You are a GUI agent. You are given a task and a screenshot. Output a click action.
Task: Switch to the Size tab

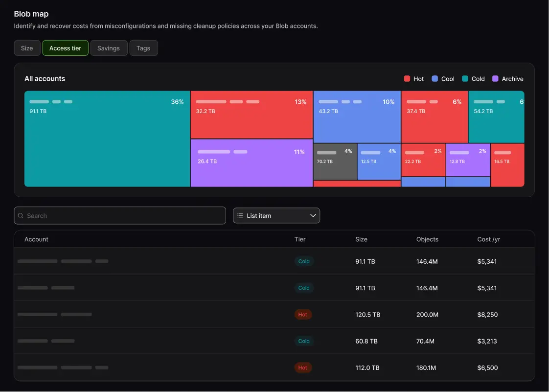(27, 48)
